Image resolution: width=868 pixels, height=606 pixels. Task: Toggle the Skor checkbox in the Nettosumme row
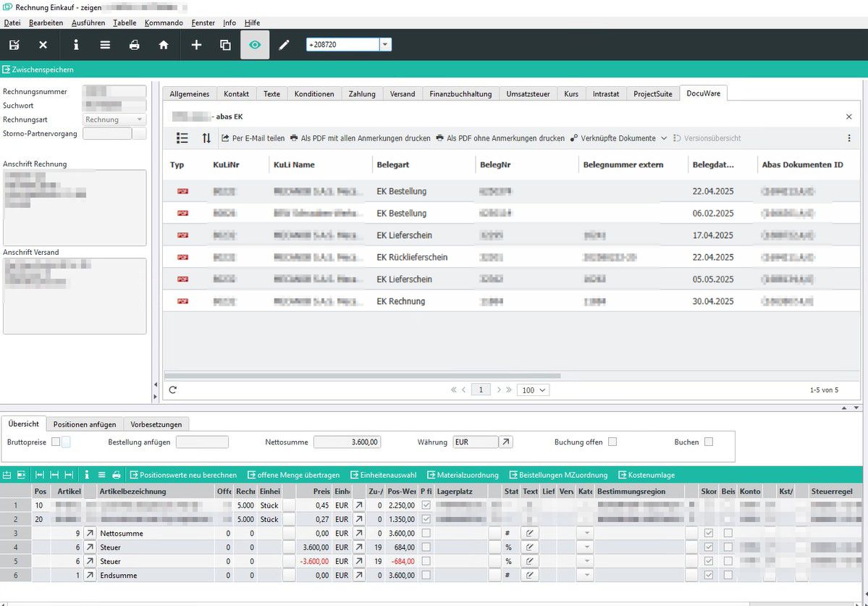[708, 533]
